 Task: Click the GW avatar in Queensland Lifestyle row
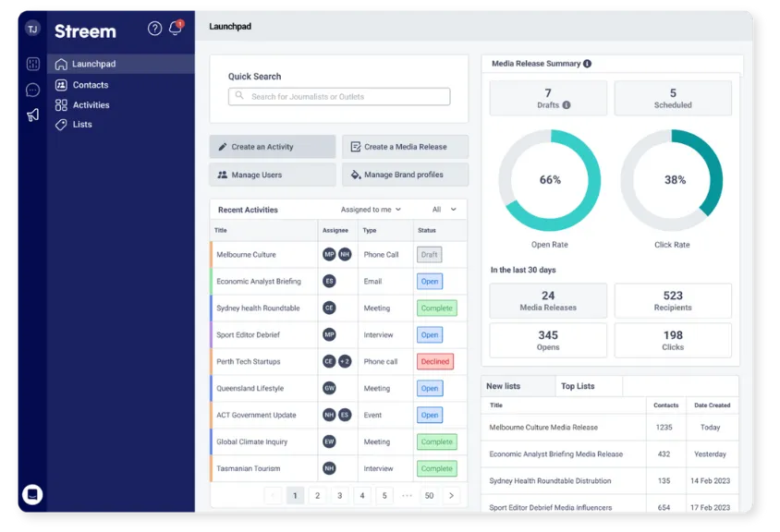(x=329, y=388)
